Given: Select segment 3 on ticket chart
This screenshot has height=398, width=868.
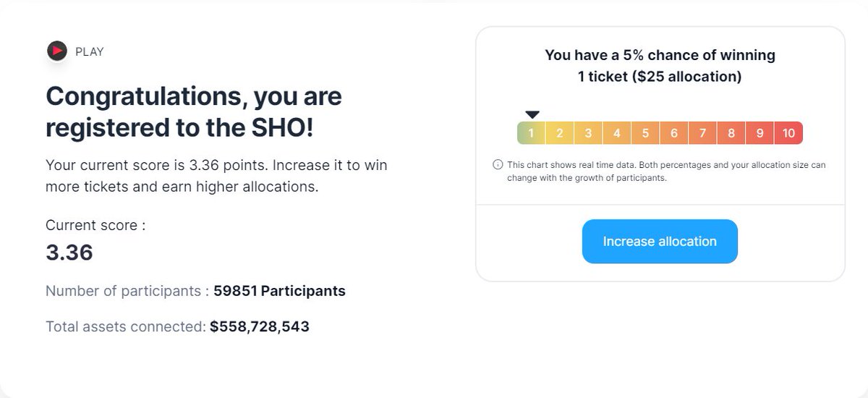Looking at the screenshot, I should tap(588, 133).
